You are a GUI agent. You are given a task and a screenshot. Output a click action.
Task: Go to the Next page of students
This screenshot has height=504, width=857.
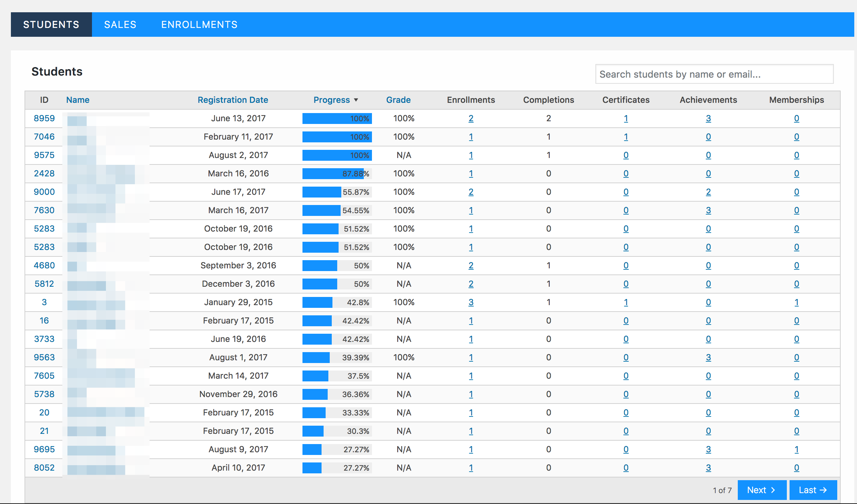pyautogui.click(x=762, y=490)
